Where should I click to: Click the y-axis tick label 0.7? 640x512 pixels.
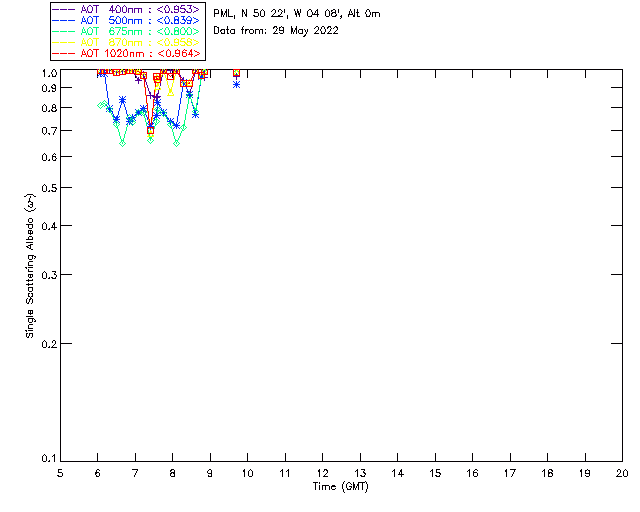[49, 131]
